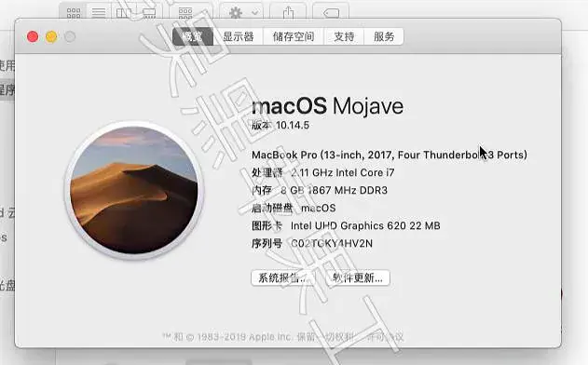This screenshot has height=365, width=588.
Task: Click the 8 GB 1867 MHz DDR3 text
Action: (334, 190)
